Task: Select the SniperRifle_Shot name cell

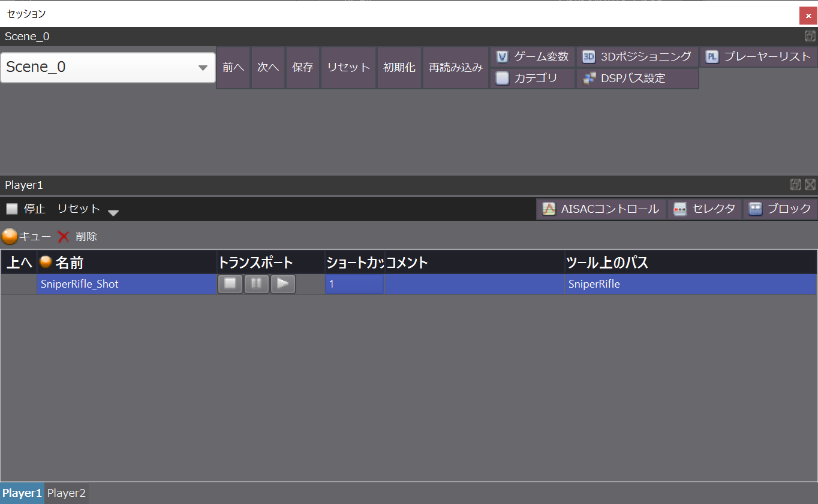Action: 127,284
